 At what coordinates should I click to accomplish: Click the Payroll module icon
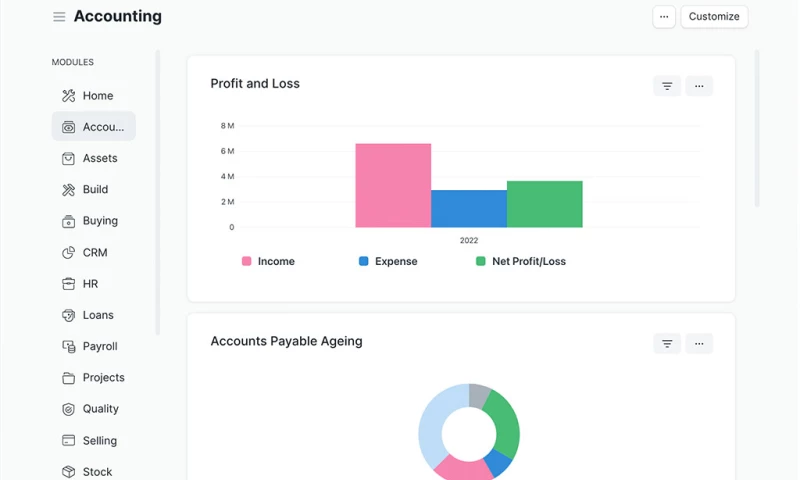point(68,347)
